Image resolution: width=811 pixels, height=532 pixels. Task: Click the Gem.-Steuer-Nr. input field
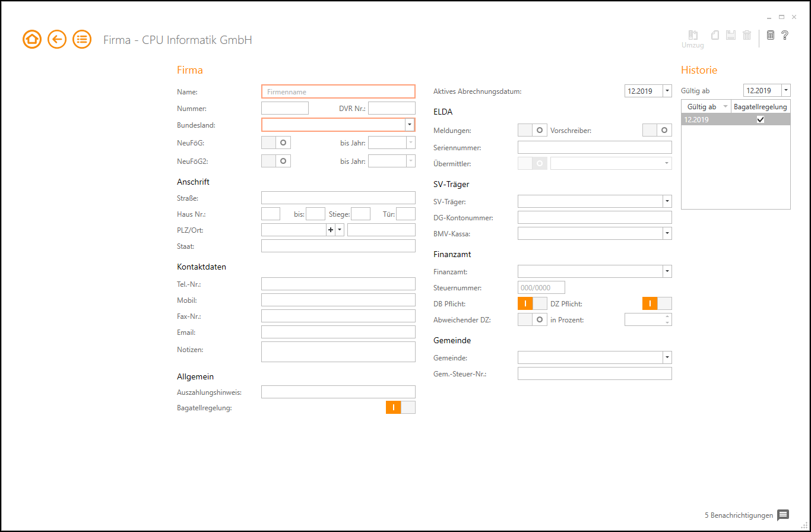click(x=595, y=373)
